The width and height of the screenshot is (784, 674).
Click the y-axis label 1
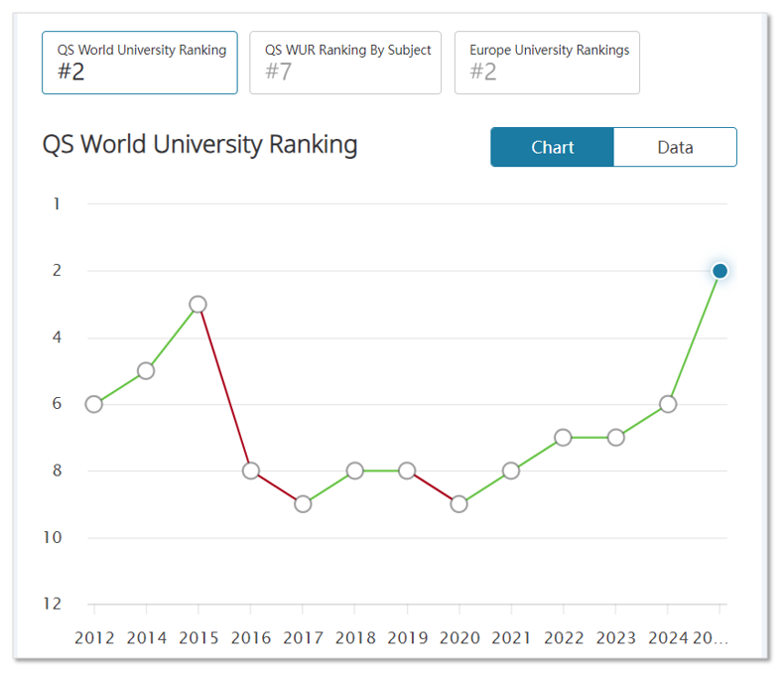pos(57,204)
